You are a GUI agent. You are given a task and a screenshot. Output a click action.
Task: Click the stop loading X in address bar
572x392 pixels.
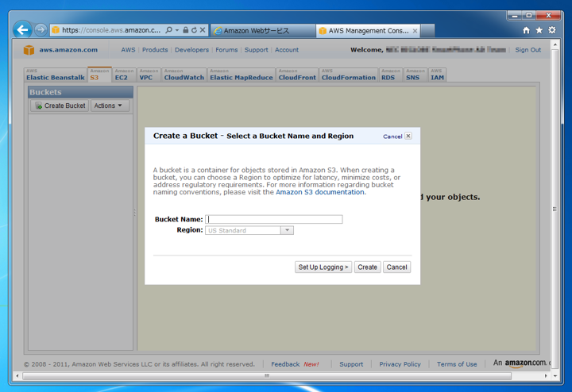pyautogui.click(x=203, y=30)
